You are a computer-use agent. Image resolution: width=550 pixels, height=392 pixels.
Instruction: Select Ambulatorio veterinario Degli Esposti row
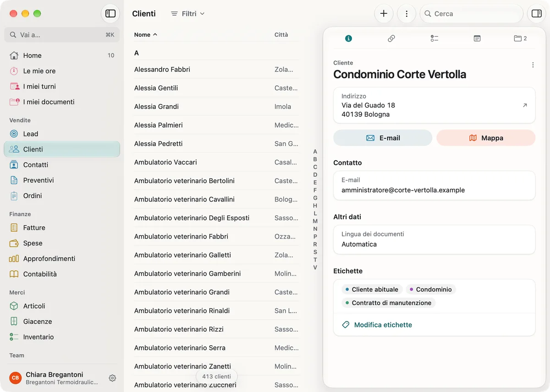click(216, 218)
